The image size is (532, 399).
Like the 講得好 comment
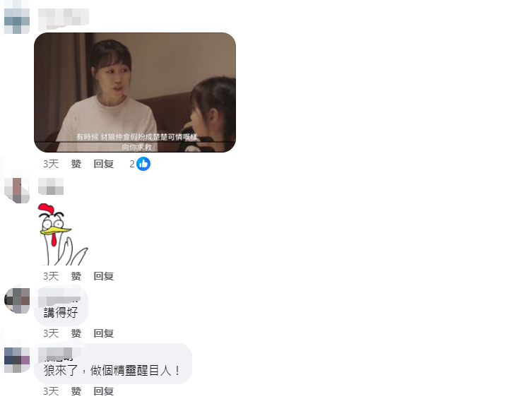tap(76, 333)
